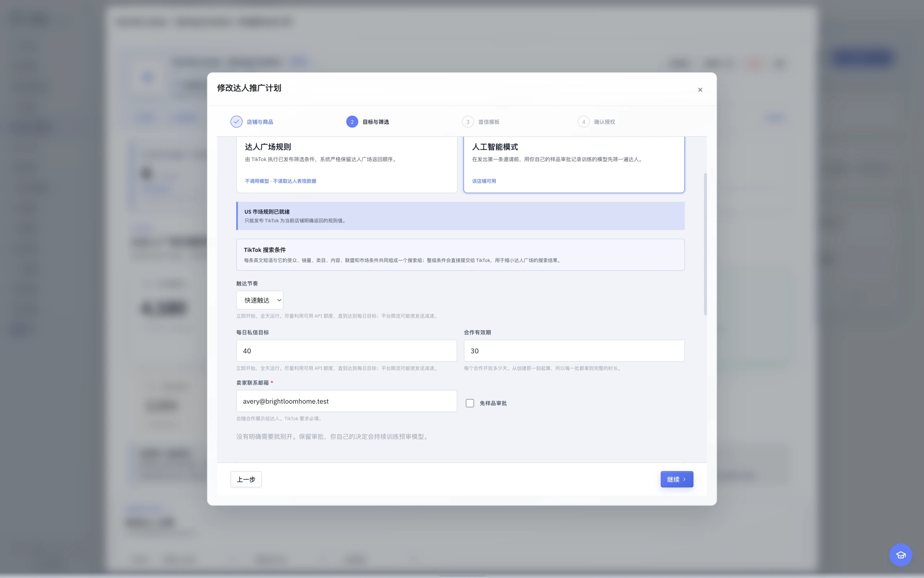The image size is (924, 578).
Task: Click the 上一步 button
Action: pos(246,479)
